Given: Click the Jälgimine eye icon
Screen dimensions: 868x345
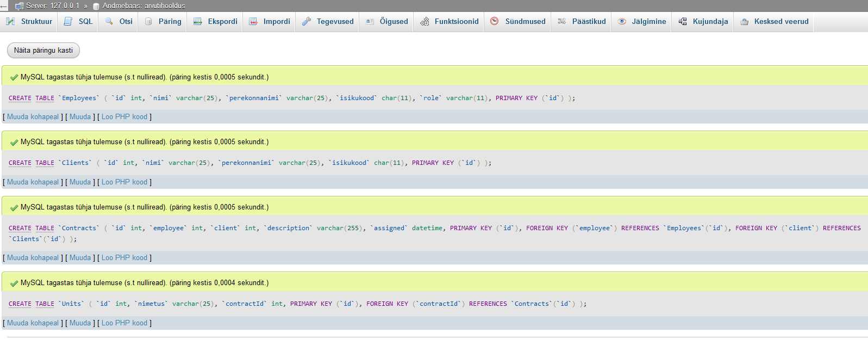Looking at the screenshot, I should pos(622,21).
